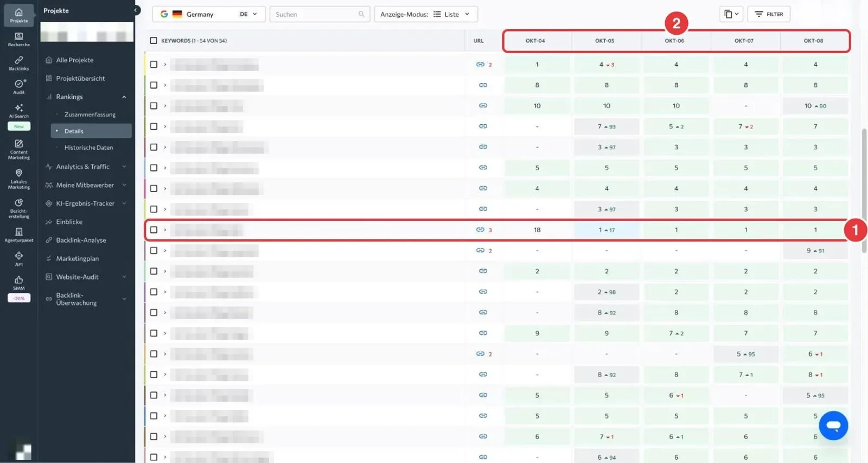Open the Germany DE search engine dropdown

(208, 14)
